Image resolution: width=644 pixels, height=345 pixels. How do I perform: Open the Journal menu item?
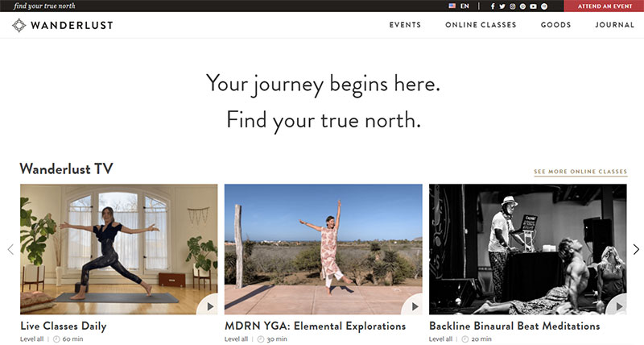[x=614, y=25]
